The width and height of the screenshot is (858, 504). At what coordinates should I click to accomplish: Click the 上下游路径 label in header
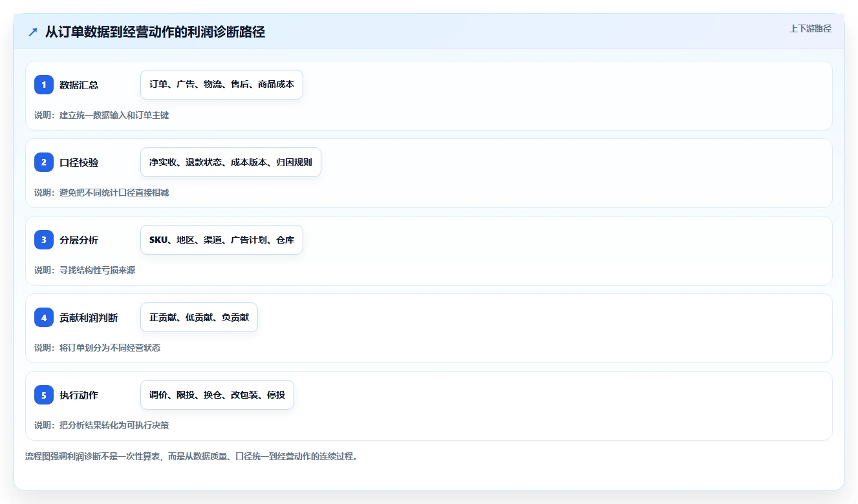click(810, 28)
